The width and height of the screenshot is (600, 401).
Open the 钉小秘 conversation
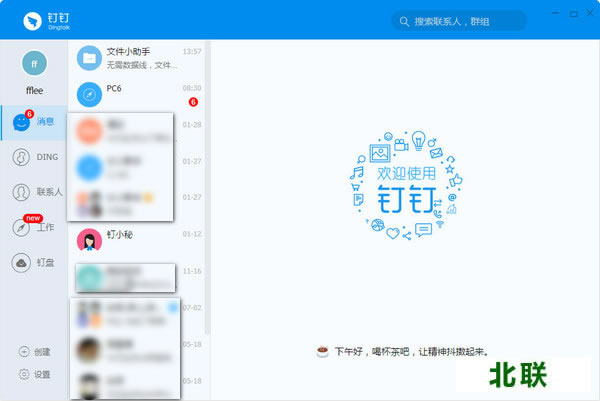point(138,239)
